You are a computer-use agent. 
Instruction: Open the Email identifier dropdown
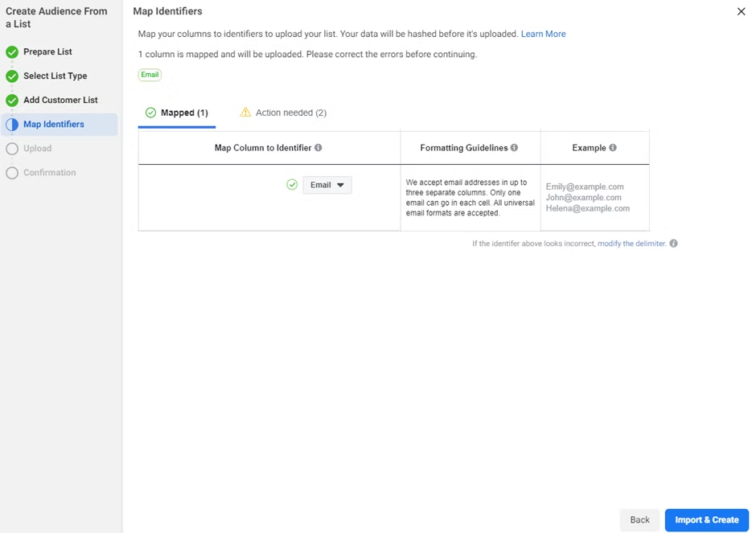[x=327, y=185]
